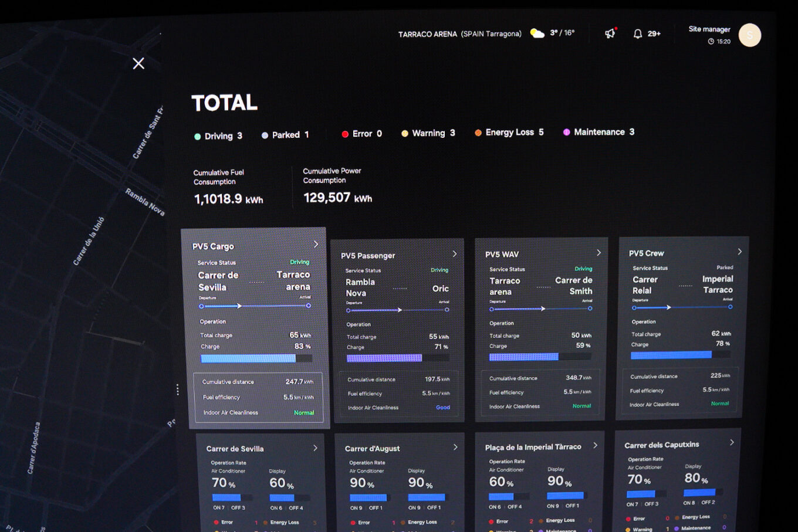
Task: Close the TOTAL panel with X icon
Action: (x=138, y=63)
